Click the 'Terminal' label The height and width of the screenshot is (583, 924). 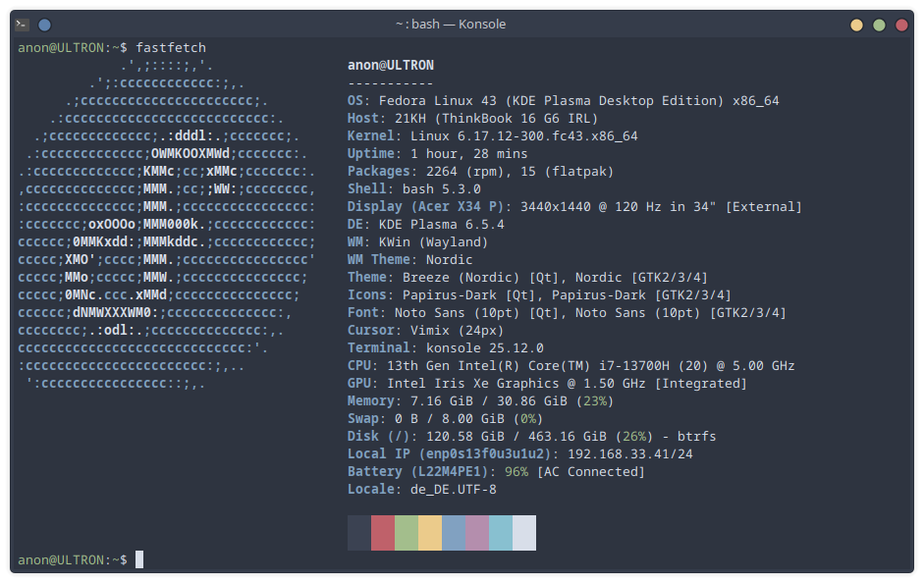tap(379, 348)
